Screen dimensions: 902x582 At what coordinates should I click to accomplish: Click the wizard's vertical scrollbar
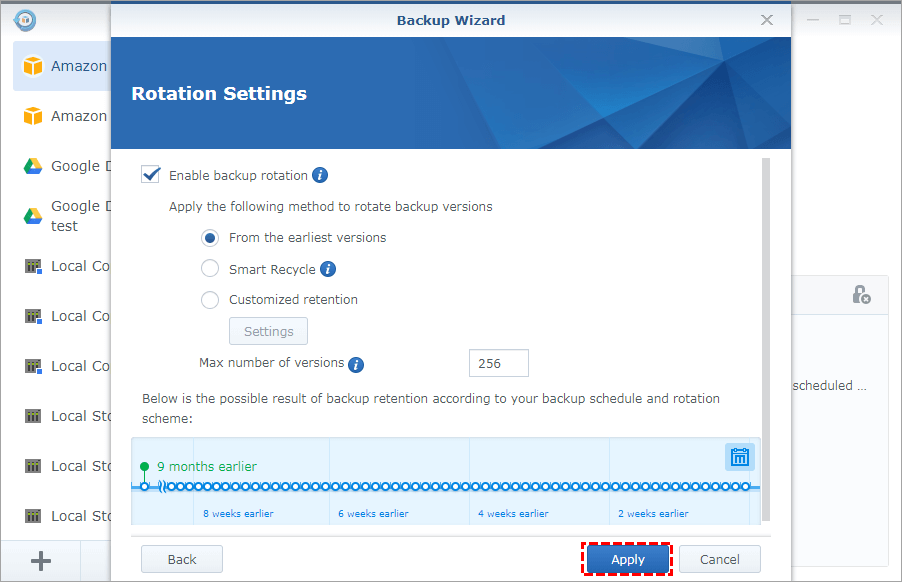click(766, 339)
